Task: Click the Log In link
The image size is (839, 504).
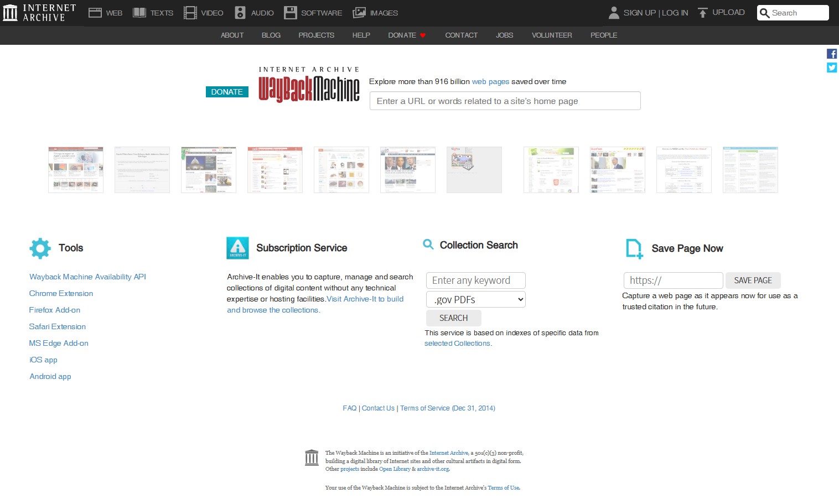Action: point(675,13)
